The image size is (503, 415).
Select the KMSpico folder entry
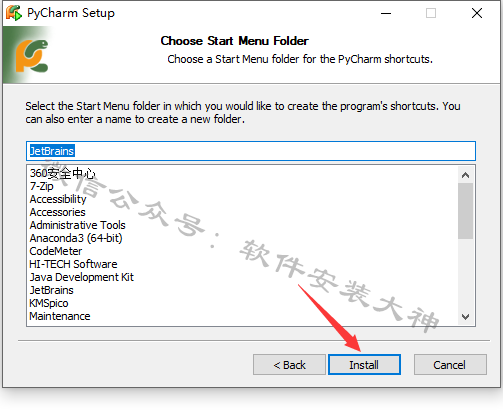[49, 303]
